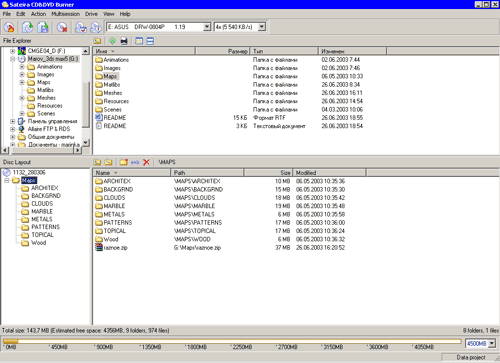
Task: Open the disc capacity dropdown 4500MB
Action: [x=492, y=343]
